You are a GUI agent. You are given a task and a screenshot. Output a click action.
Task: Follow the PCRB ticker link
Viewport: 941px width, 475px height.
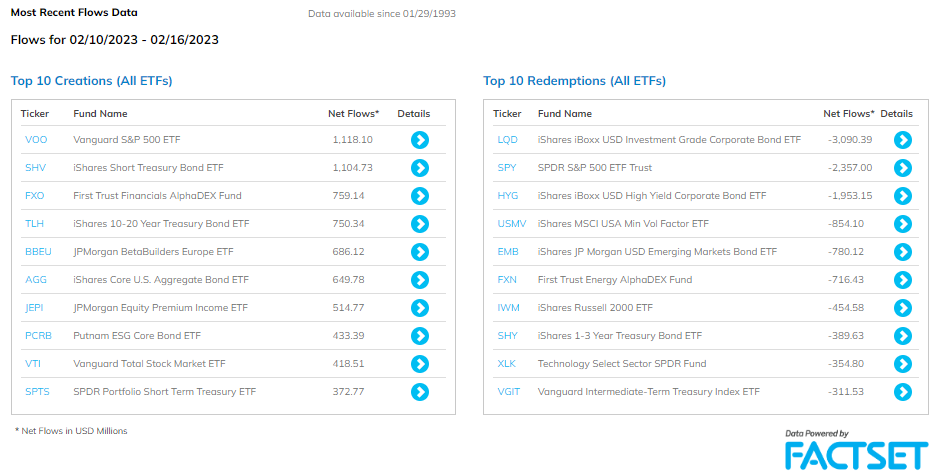[38, 336]
